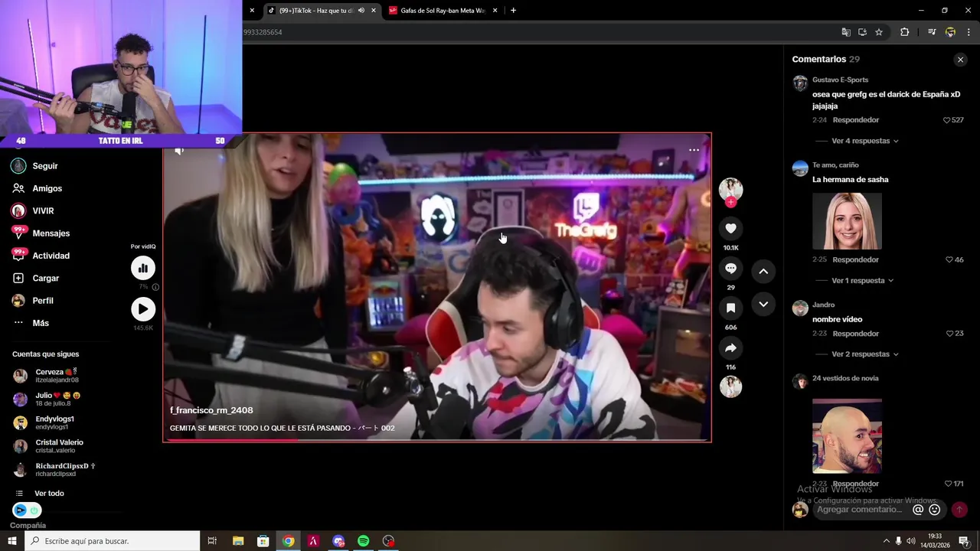The image size is (980, 551).
Task: Expand Ver 2 respuestas
Action: click(864, 354)
